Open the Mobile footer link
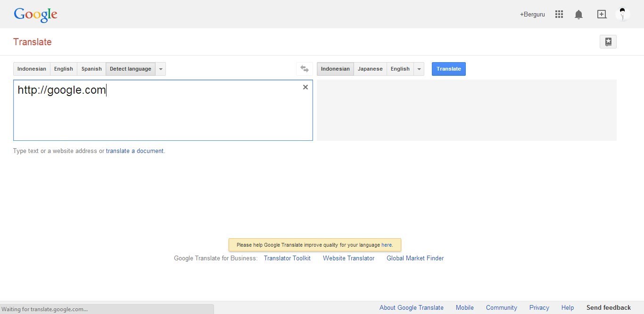The height and width of the screenshot is (314, 644). [465, 308]
